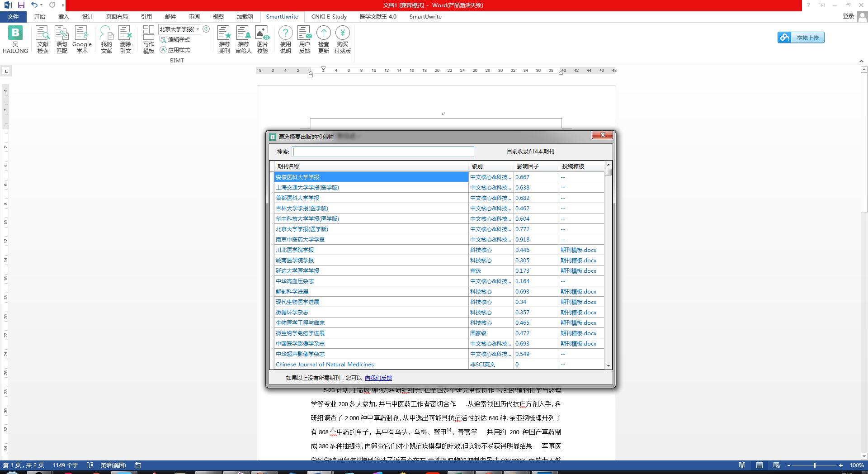Click zoom in plus button
This screenshot has width=868, height=474.
point(841,465)
